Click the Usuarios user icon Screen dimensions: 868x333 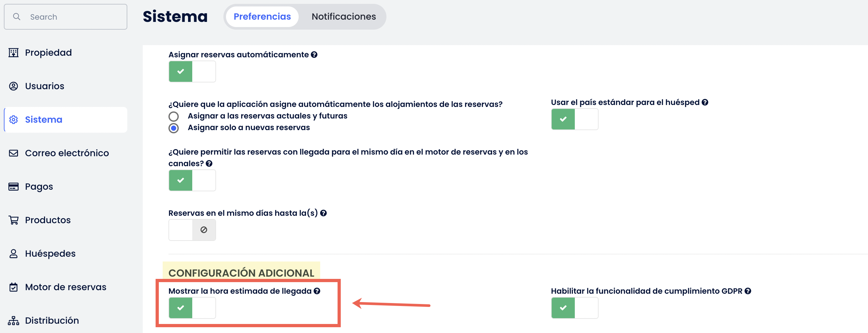[14, 86]
